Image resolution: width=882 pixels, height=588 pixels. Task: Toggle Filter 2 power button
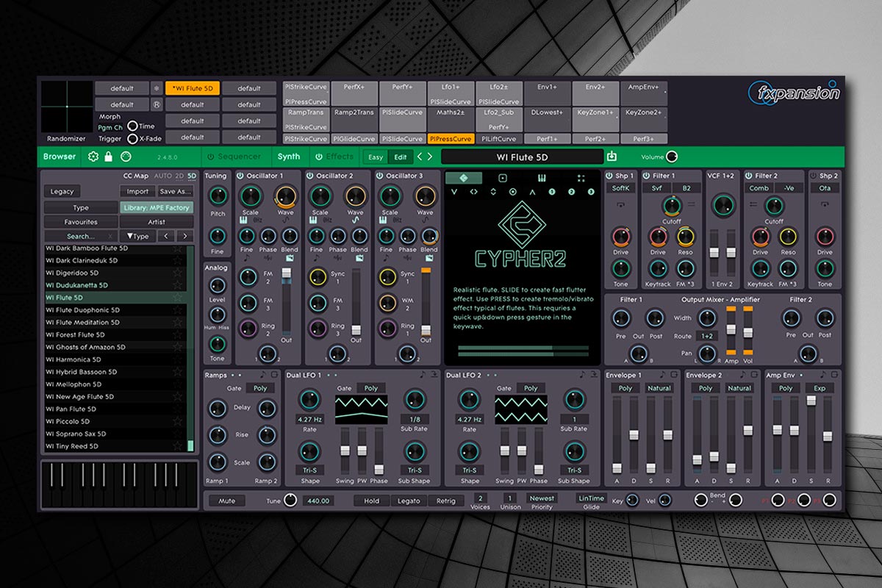[748, 176]
